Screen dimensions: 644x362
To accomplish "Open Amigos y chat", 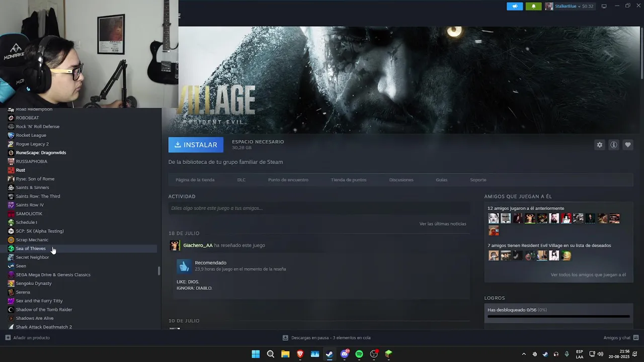I will [x=621, y=338].
